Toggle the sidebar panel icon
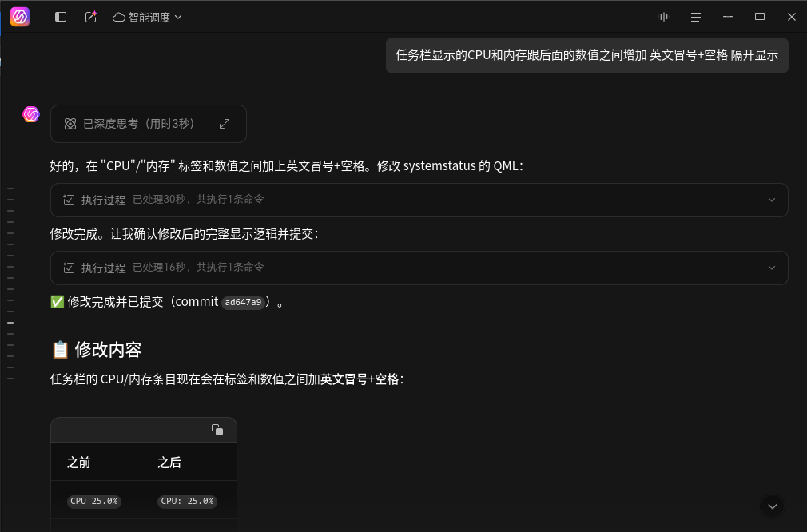This screenshot has width=807, height=532. 61,17
